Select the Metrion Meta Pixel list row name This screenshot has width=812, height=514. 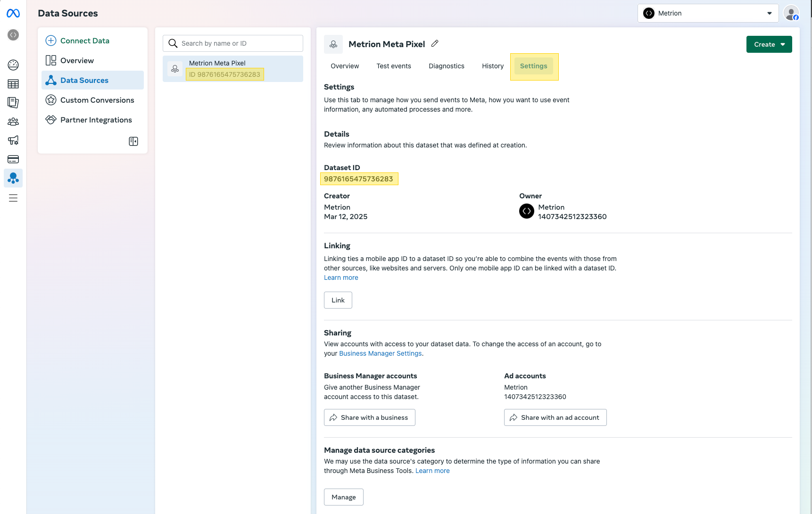[x=217, y=63]
